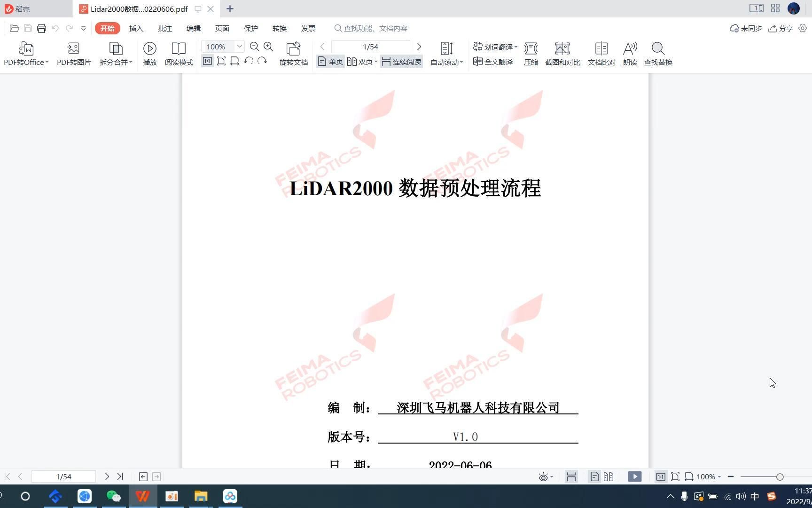This screenshot has height=508, width=812.
Task: Open the settings gear icon top right
Action: 803,28
